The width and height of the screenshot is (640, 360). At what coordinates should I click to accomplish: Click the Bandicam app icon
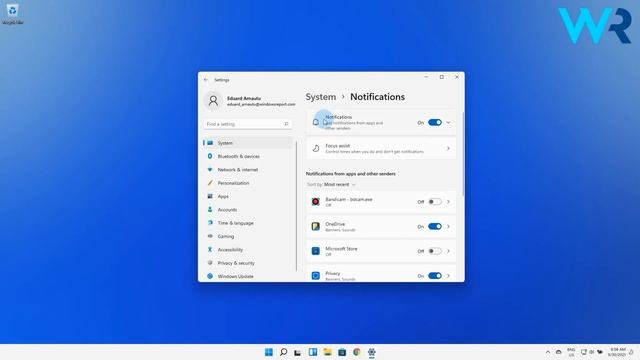(x=316, y=202)
